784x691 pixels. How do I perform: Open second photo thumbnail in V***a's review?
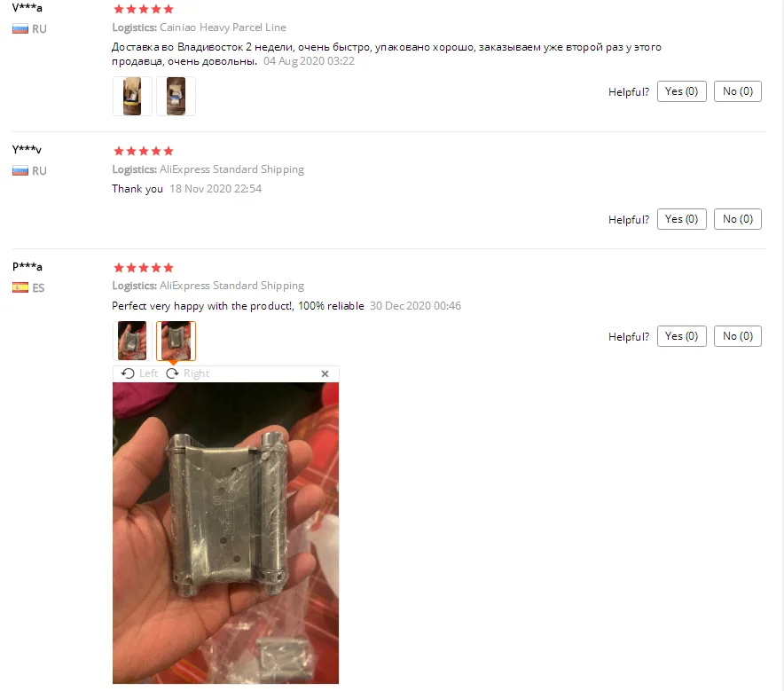tap(176, 96)
